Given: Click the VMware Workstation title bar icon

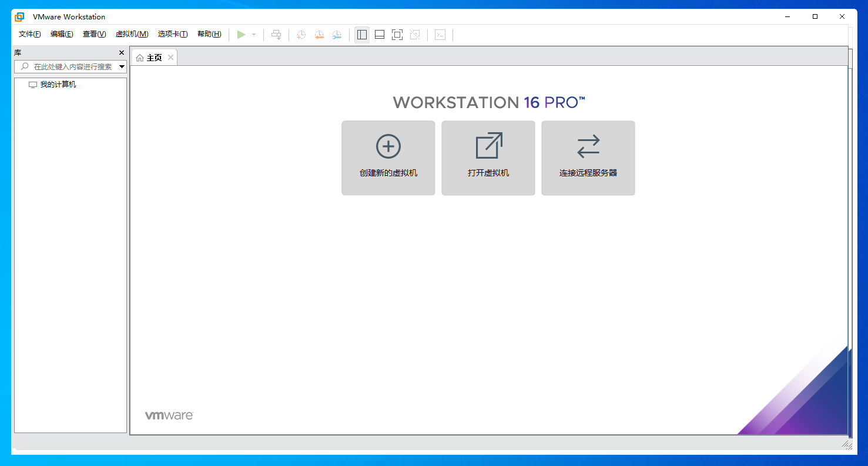Looking at the screenshot, I should 19,16.
